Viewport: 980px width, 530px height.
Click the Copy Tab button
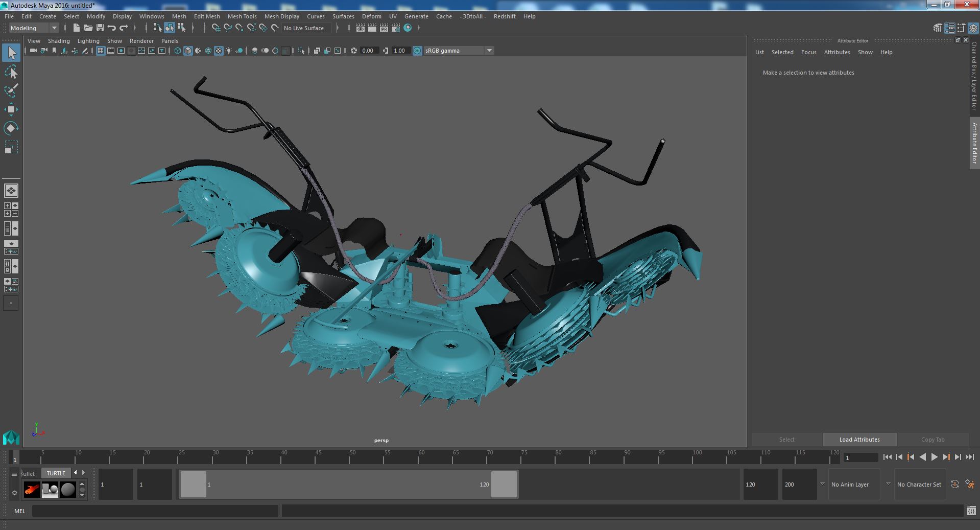click(x=933, y=440)
